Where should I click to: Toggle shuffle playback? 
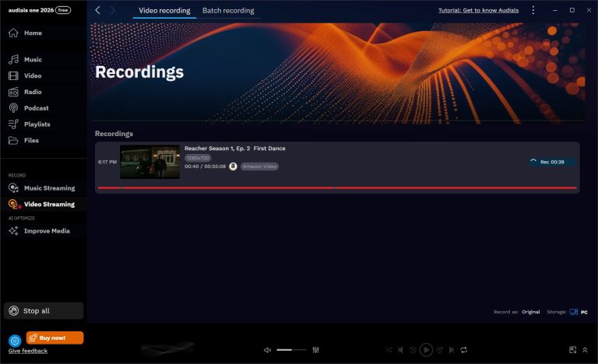click(x=389, y=350)
